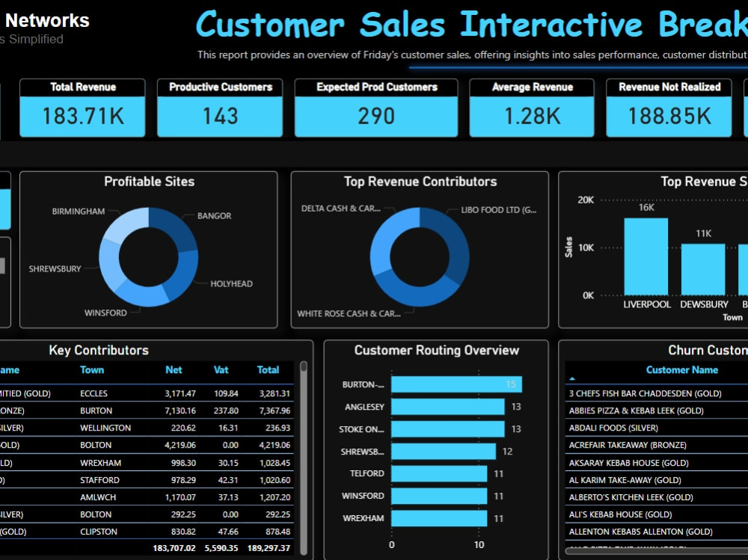Image resolution: width=748 pixels, height=560 pixels.
Task: Sort Key Contributors by the Net column
Action: coord(174,369)
